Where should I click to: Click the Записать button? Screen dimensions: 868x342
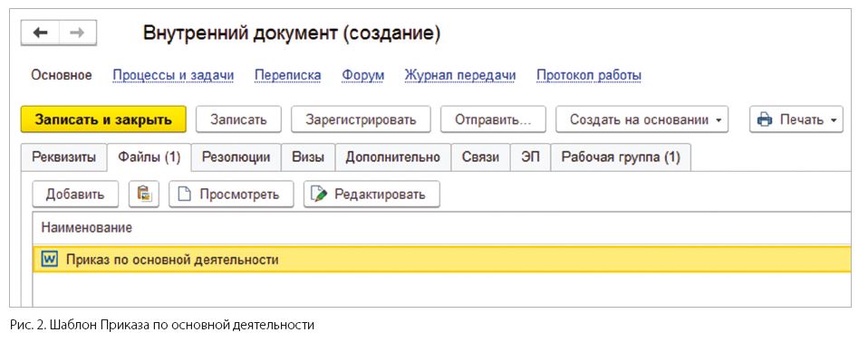tap(238, 119)
